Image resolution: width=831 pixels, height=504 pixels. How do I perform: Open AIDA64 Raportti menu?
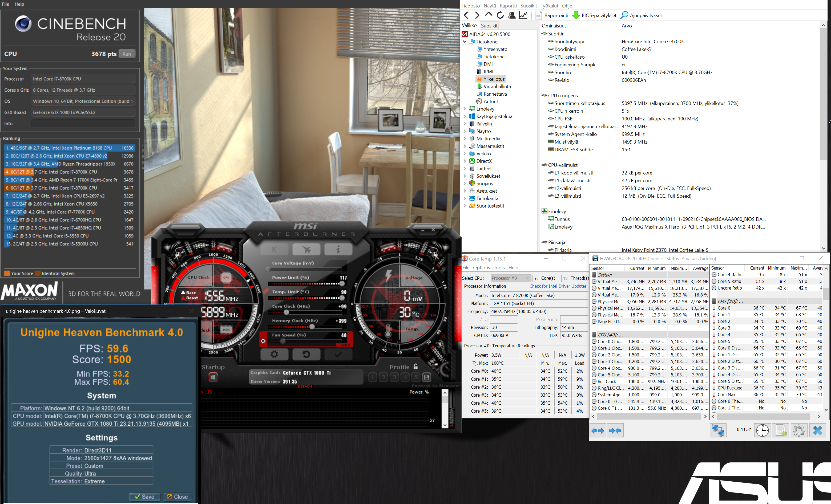(508, 6)
